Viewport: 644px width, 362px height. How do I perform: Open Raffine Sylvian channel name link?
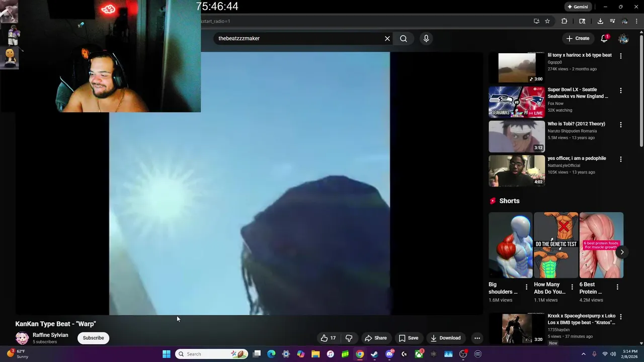(50, 335)
